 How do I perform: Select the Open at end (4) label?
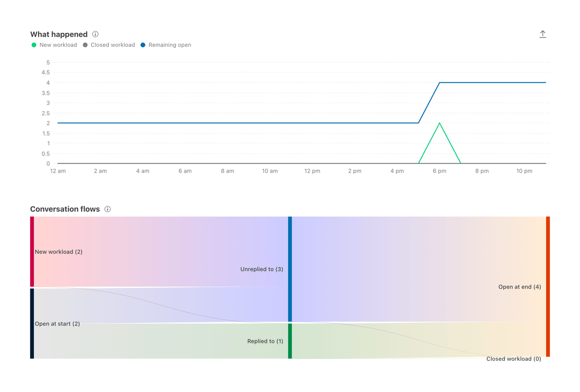tap(519, 287)
